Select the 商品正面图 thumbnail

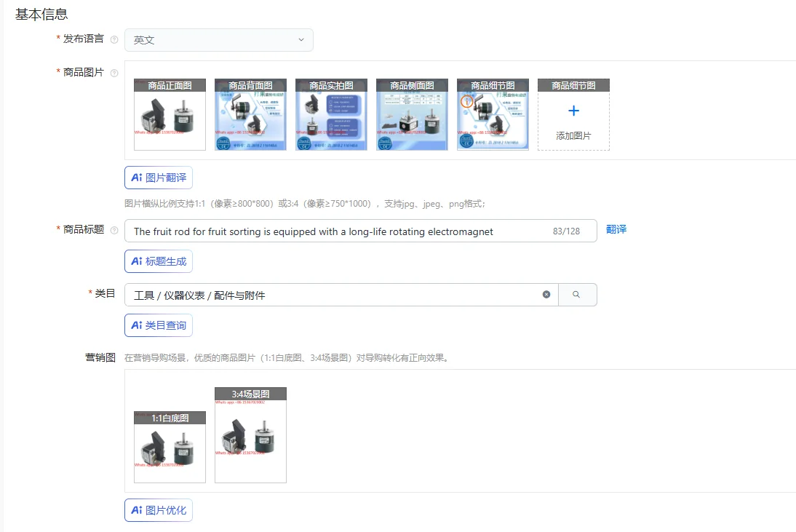point(170,115)
